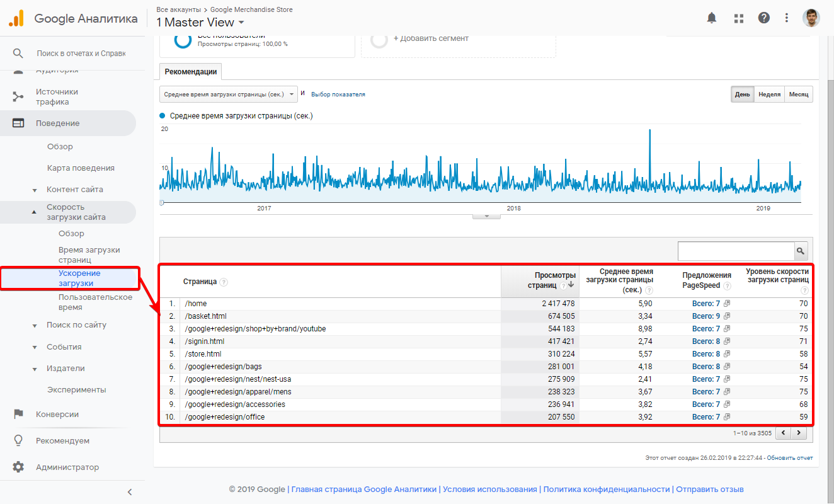The height and width of the screenshot is (504, 834).
Task: Click the Выбор показателя link
Action: tap(338, 94)
